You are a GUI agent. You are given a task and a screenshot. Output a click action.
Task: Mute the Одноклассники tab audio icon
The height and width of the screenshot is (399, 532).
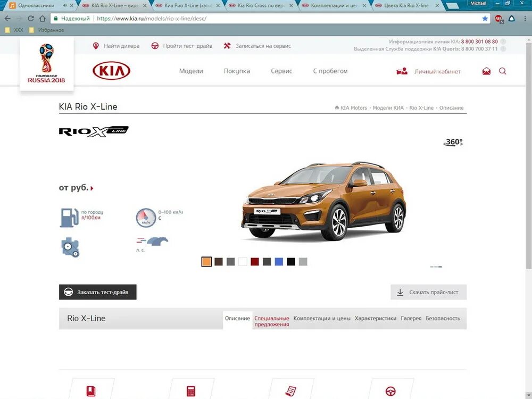(64, 5)
